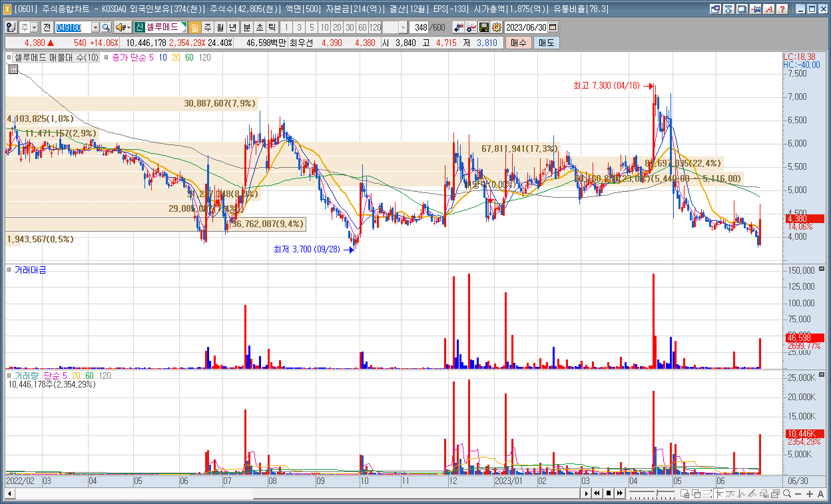Click the plus zoom in icon
The image size is (831, 504).
[809, 493]
